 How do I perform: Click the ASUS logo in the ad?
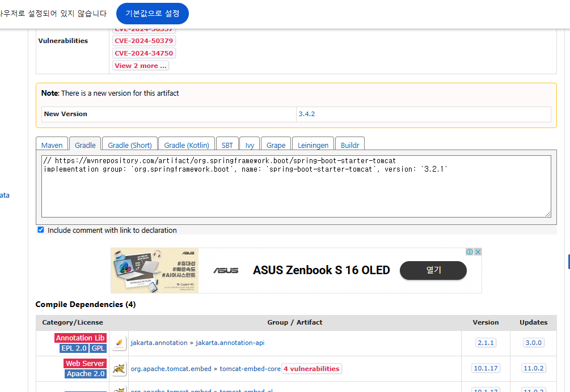pyautogui.click(x=226, y=270)
